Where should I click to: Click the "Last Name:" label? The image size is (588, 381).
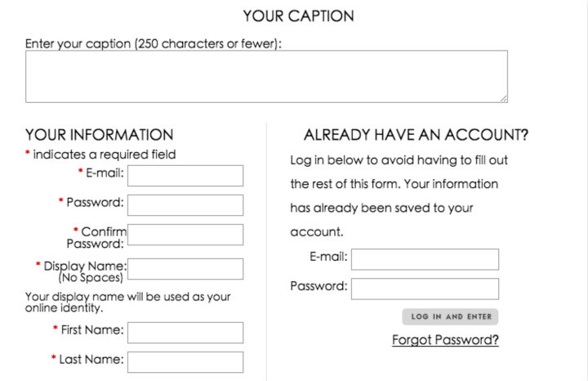[91, 359]
